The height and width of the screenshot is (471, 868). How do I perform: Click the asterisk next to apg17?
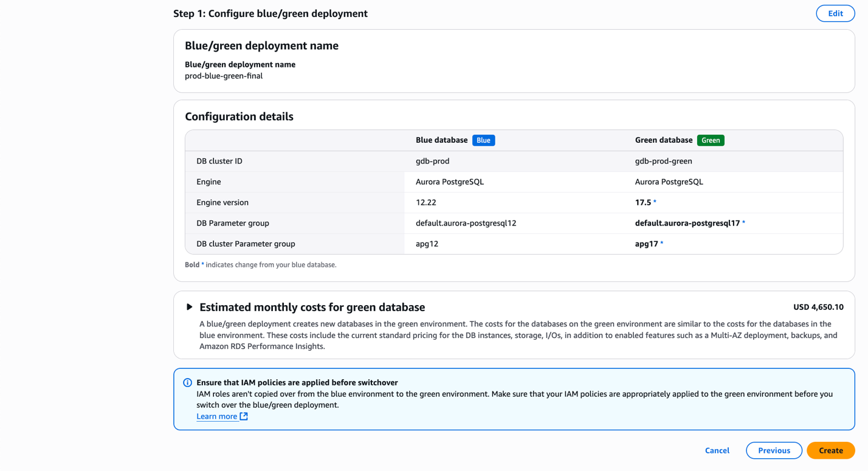click(662, 244)
